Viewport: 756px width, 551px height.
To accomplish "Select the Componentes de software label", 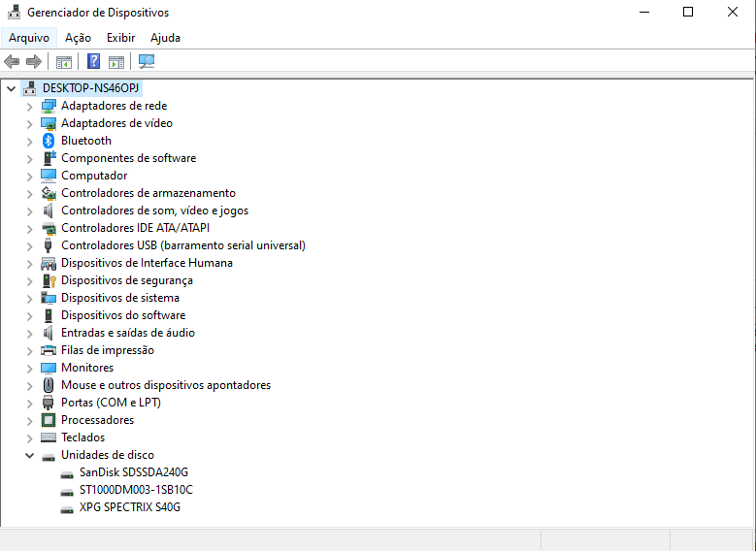I will (x=129, y=158).
